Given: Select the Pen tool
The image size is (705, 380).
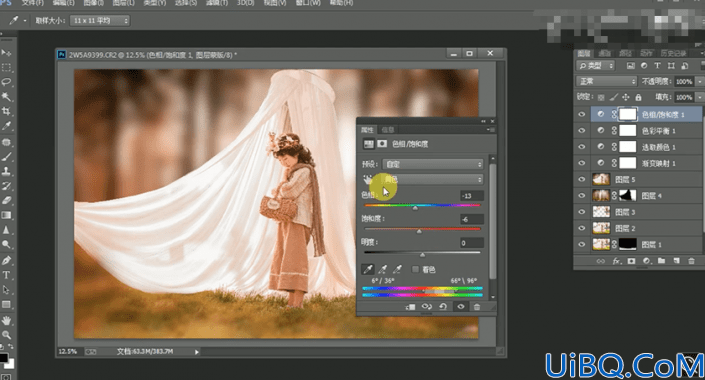Looking at the screenshot, I should coord(6,260).
